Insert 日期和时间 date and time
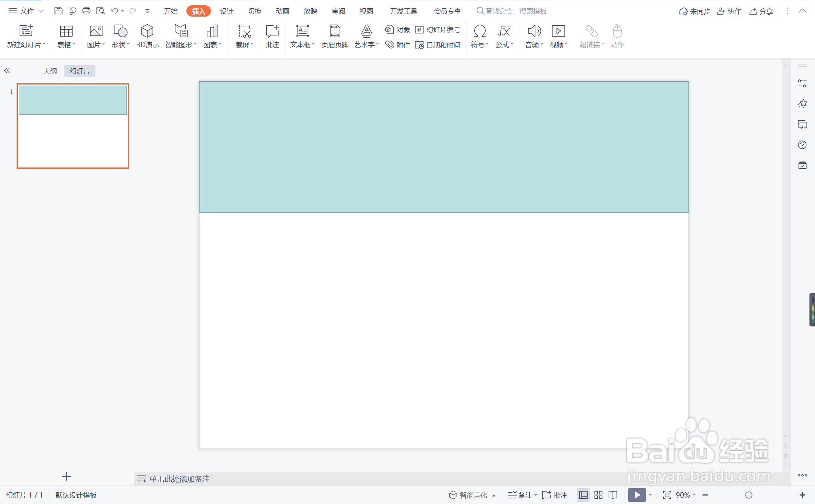Image resolution: width=815 pixels, height=504 pixels. [x=438, y=45]
